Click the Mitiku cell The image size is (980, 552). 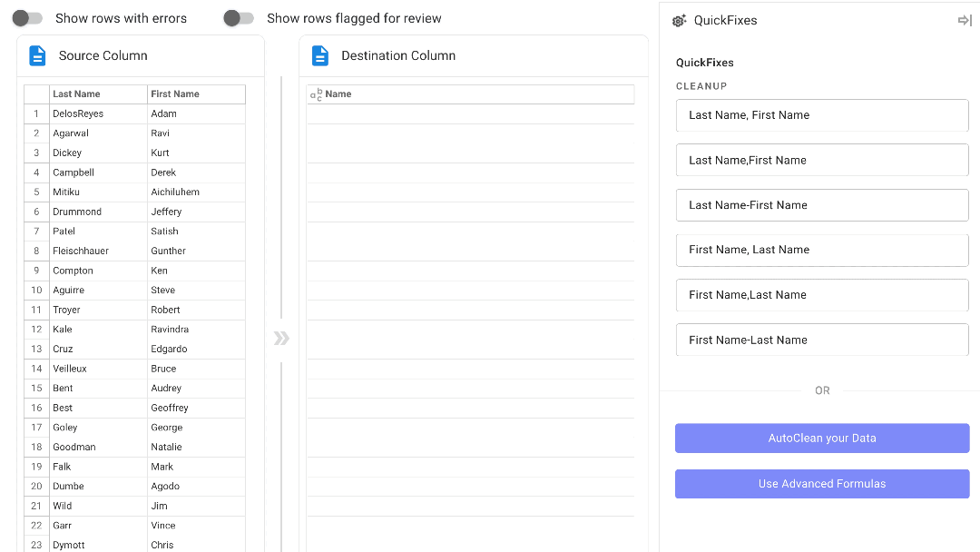tap(98, 192)
